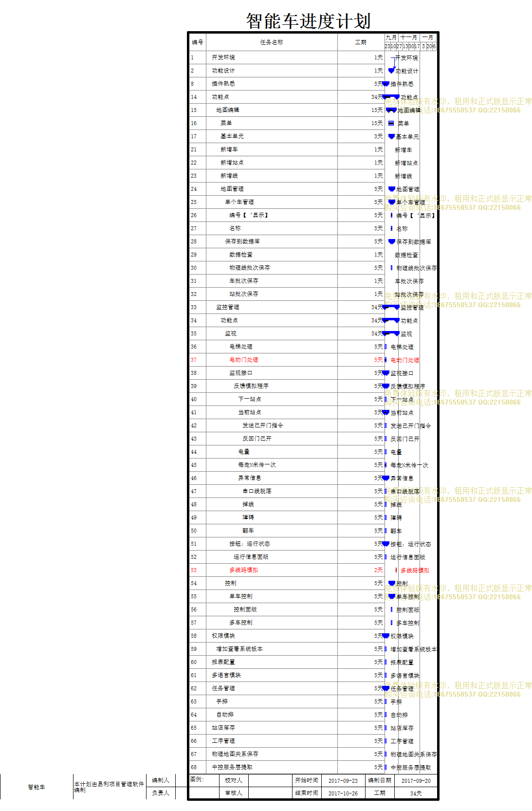Select task name '报表配置' in row 60
532x811 pixels.
click(223, 662)
